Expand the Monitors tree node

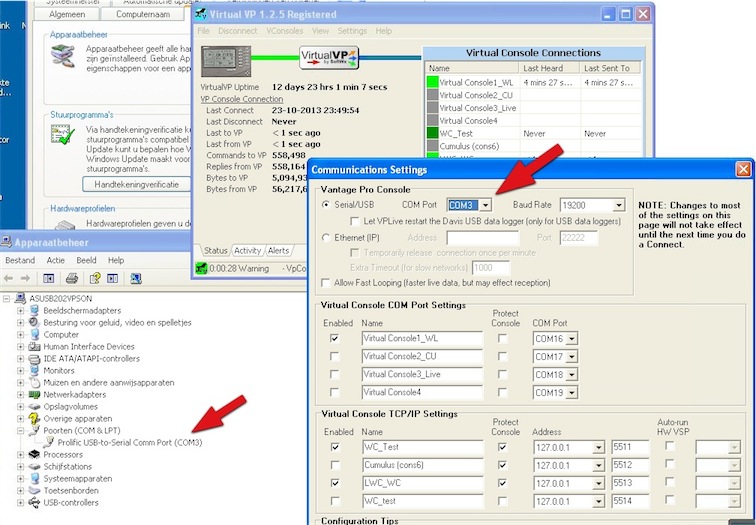[20, 371]
